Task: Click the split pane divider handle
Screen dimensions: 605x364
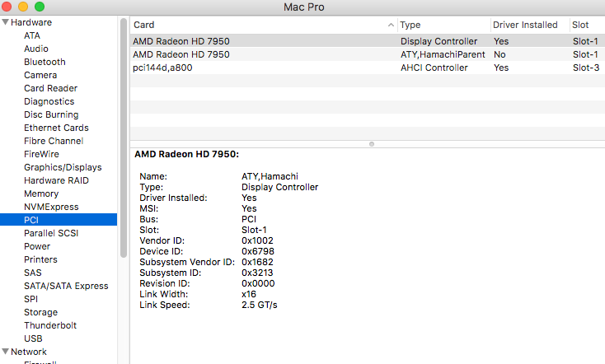Action: coord(372,144)
